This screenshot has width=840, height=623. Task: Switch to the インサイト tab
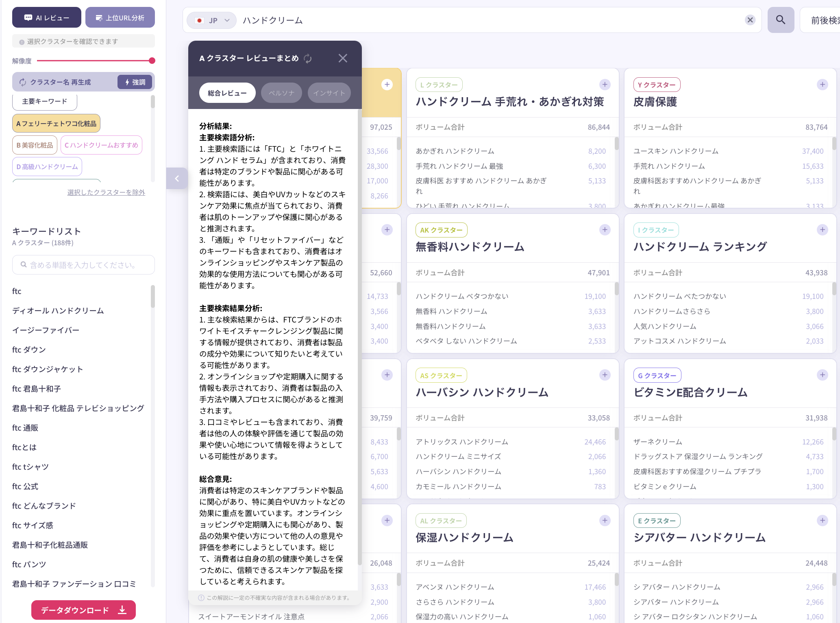(x=329, y=93)
